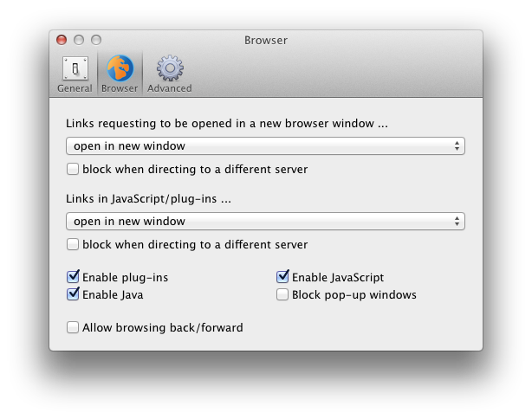532x419 pixels.
Task: Click the 'Browser' window title text
Action: pyautogui.click(x=266, y=41)
